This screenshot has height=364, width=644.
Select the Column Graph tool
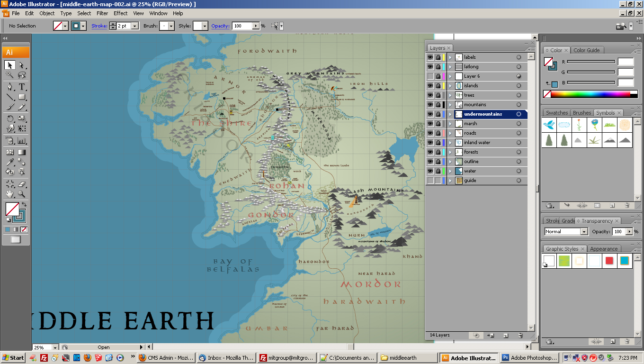[22, 140]
